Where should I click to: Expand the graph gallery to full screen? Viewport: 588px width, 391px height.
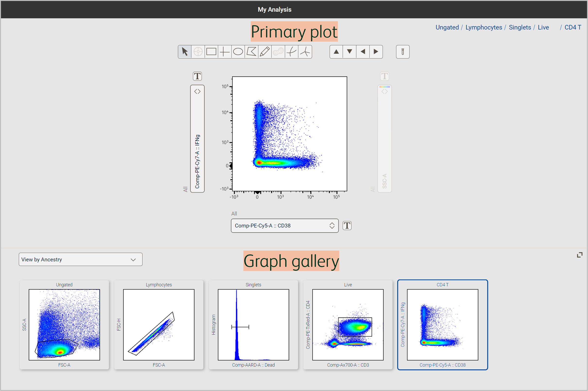580,255
